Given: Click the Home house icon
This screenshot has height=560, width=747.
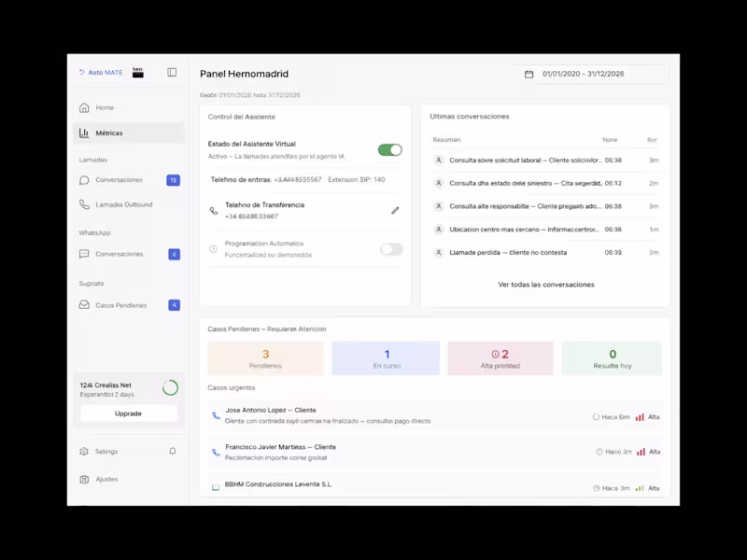Looking at the screenshot, I should tap(84, 107).
